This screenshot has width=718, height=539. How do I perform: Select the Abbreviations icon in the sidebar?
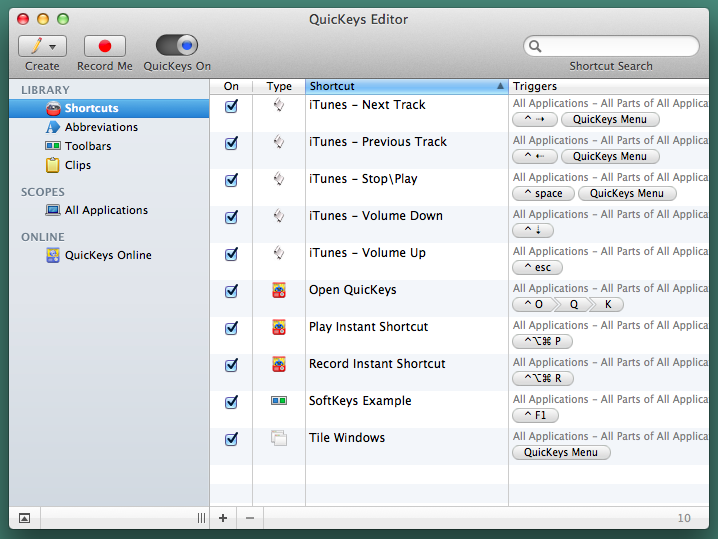point(53,127)
